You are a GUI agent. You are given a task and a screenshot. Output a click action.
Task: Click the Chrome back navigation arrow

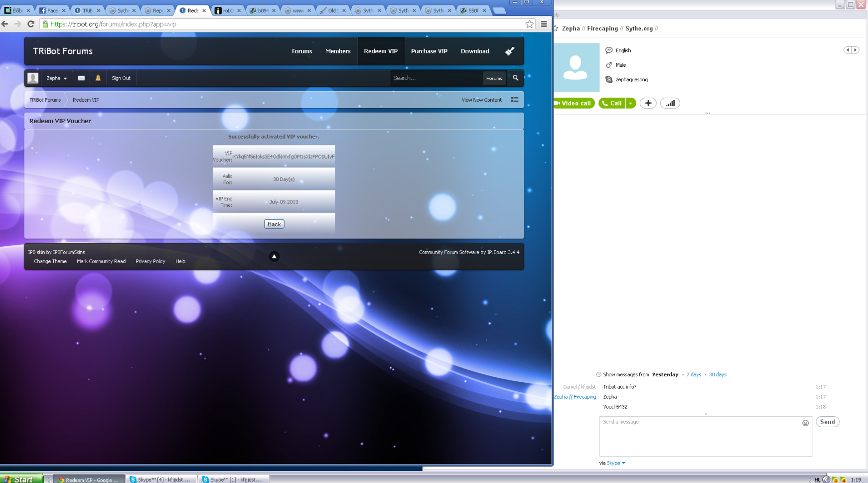(x=5, y=24)
